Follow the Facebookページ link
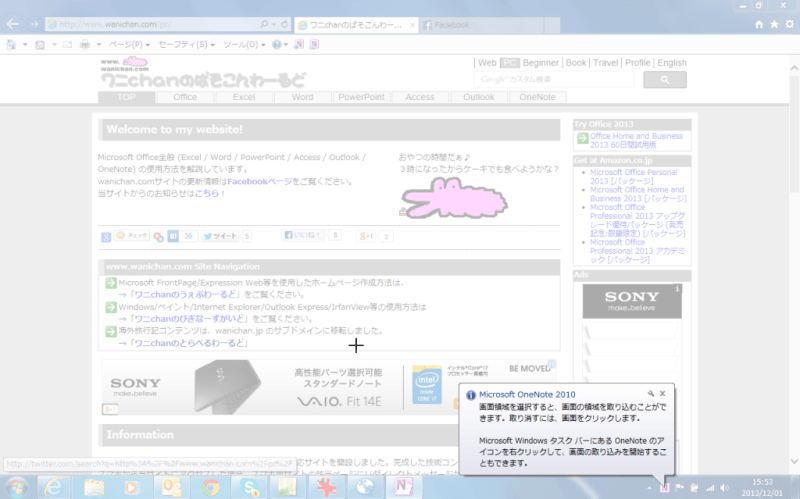This screenshot has height=499, width=800. pos(260,181)
